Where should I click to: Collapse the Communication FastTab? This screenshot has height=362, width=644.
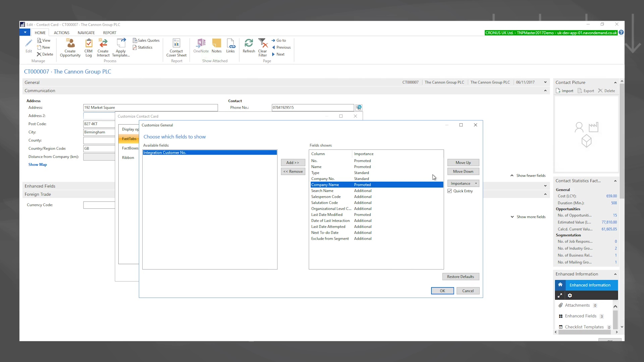tap(545, 90)
